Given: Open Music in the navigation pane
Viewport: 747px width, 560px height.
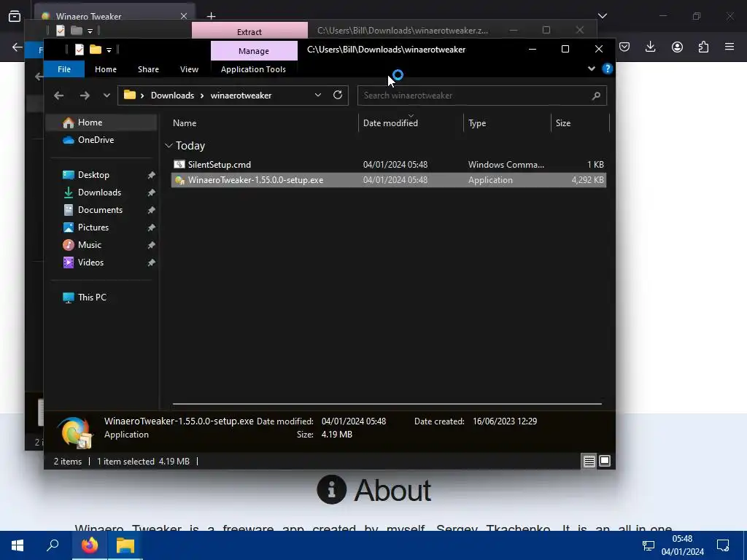Looking at the screenshot, I should pos(90,245).
